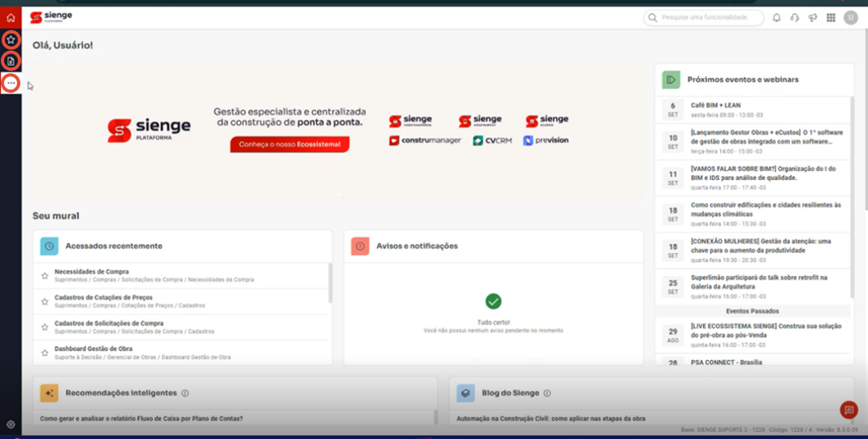Open Favorites star in left sidebar
Screen dimensions: 868x439
pyautogui.click(x=11, y=39)
